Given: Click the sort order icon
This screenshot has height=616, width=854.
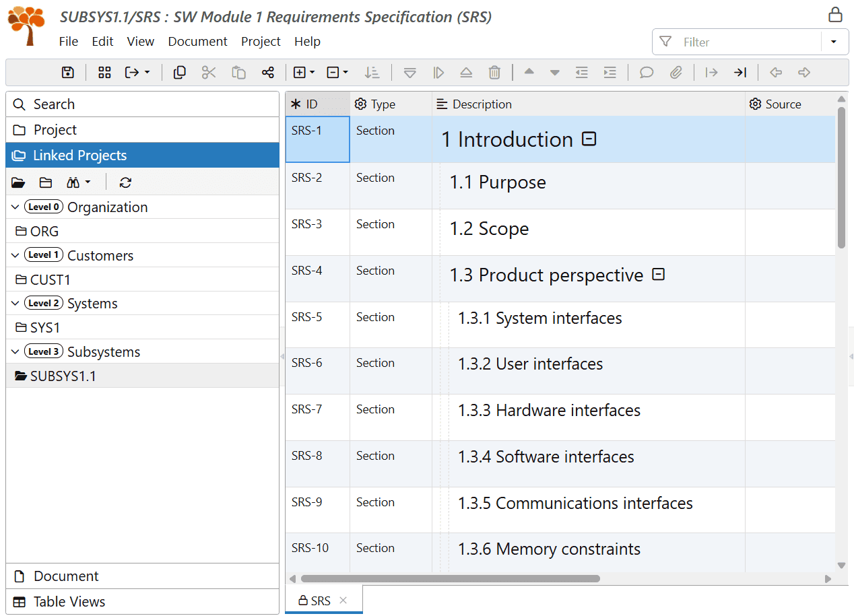Looking at the screenshot, I should click(372, 73).
